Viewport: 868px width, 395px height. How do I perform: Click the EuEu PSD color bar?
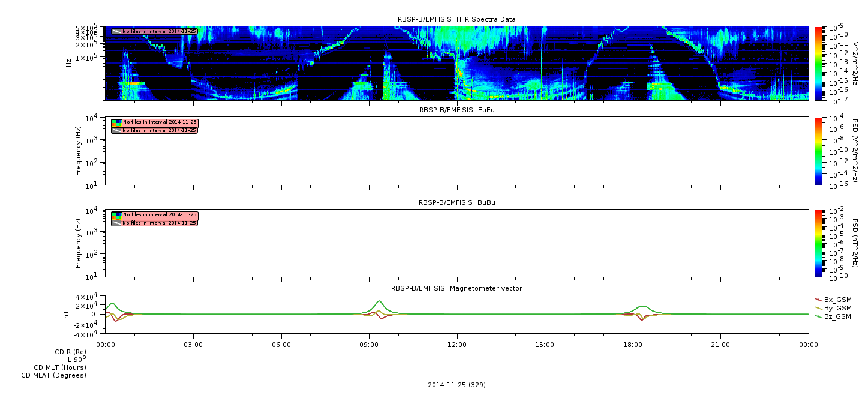[x=819, y=151]
